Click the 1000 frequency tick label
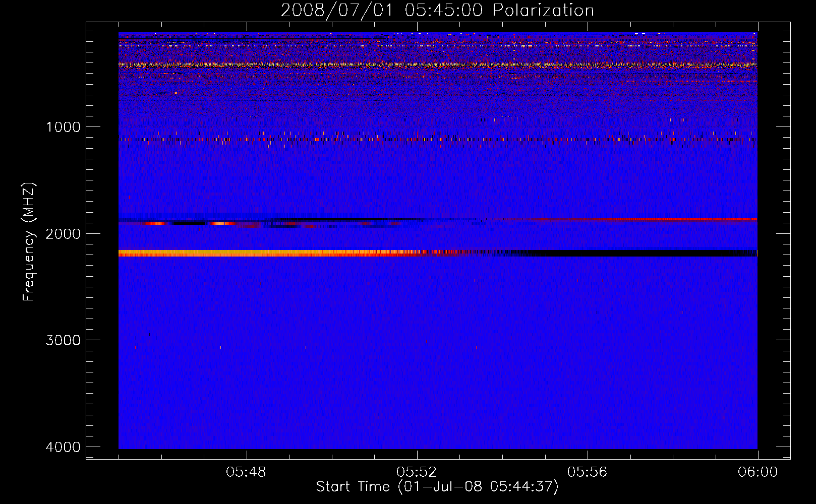Screen dimensions: 816x504 click(63, 127)
